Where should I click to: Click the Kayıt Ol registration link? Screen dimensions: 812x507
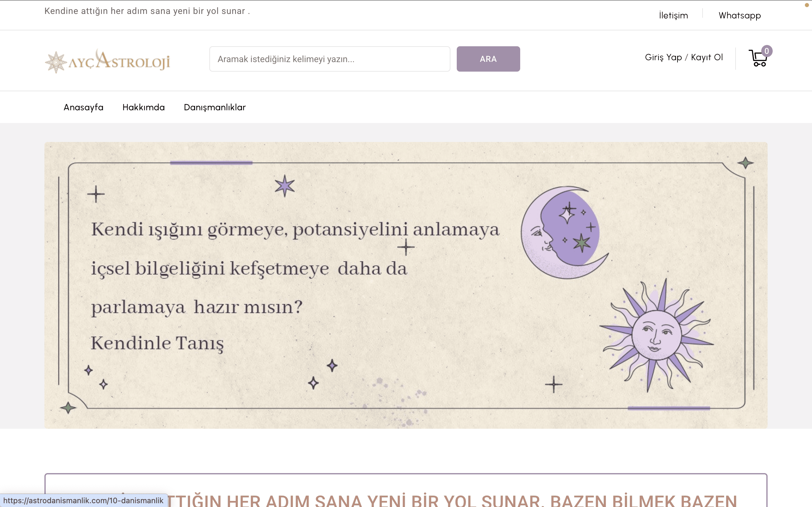tap(707, 57)
